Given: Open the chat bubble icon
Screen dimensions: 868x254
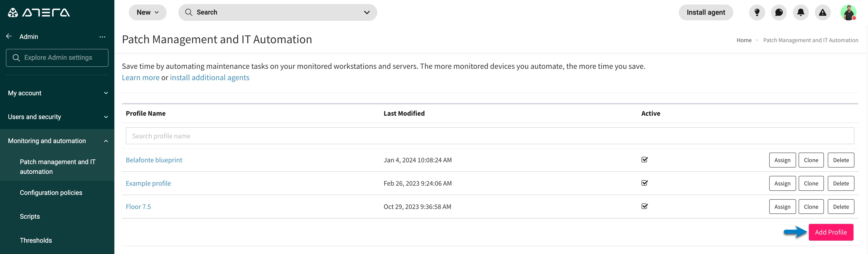Looking at the screenshot, I should click(779, 12).
